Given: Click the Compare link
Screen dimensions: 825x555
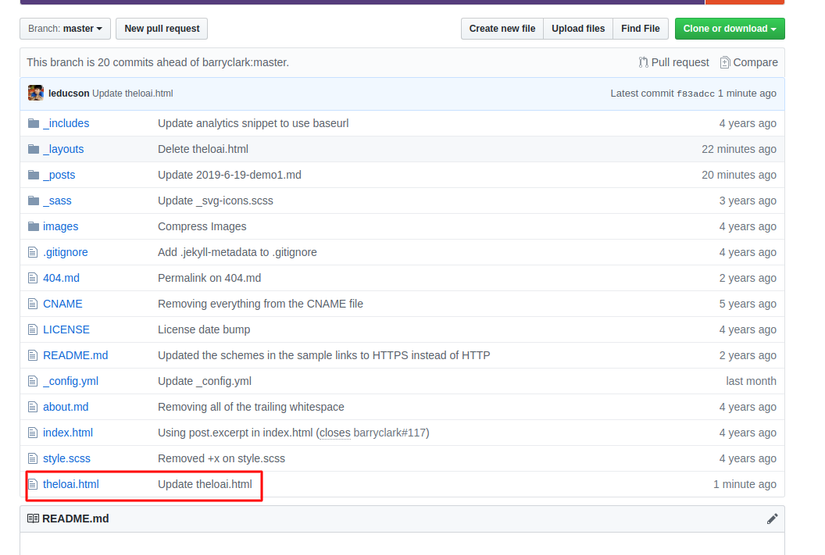Looking at the screenshot, I should click(x=755, y=62).
